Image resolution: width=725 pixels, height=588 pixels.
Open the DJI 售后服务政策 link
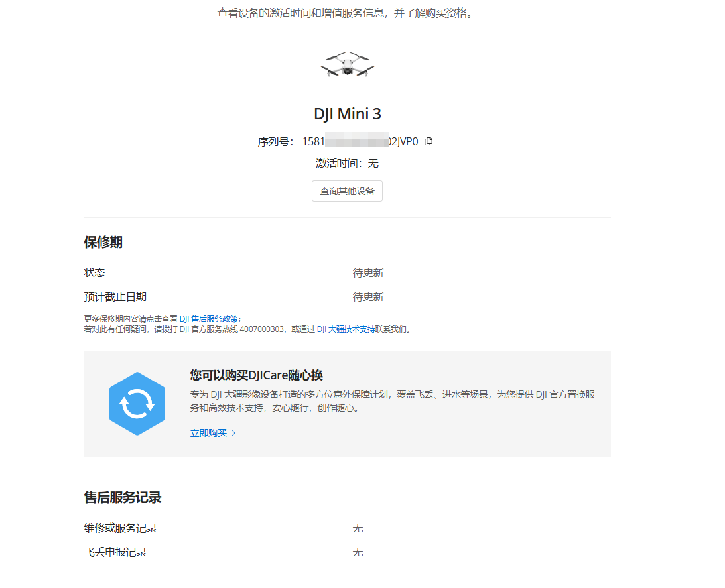click(209, 318)
